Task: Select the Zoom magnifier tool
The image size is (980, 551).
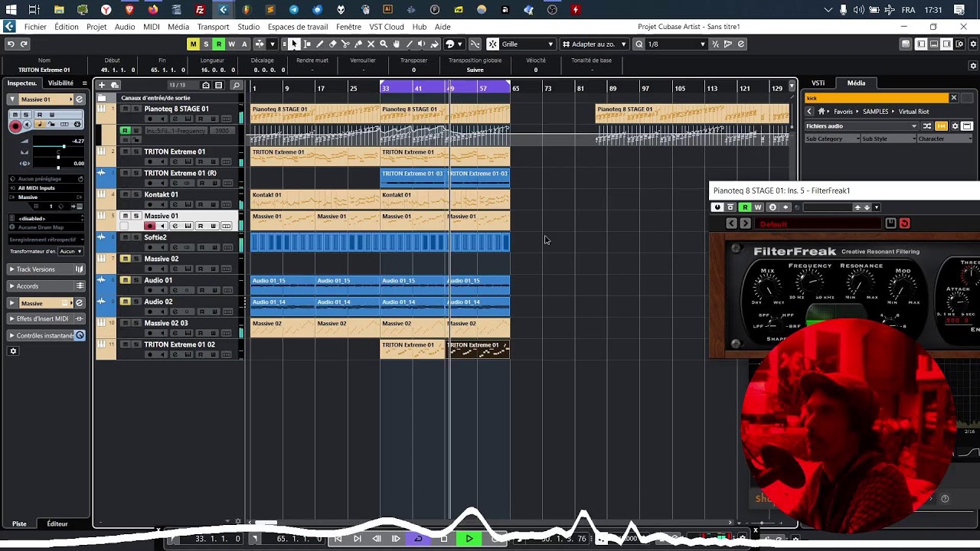Action: point(384,44)
